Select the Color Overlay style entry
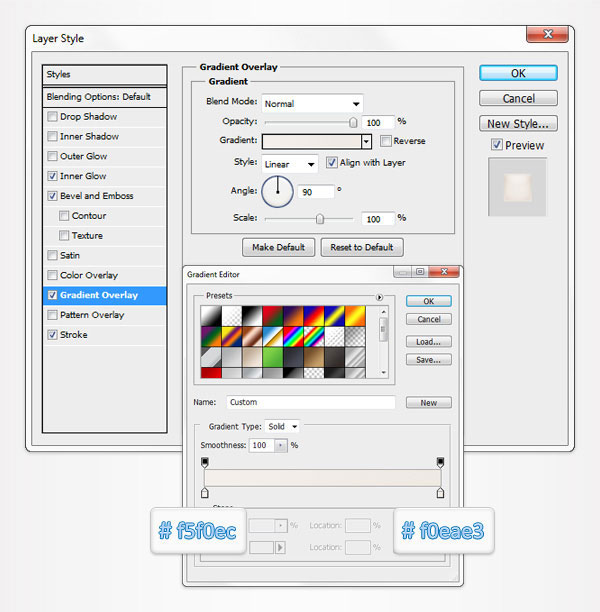 click(x=88, y=275)
